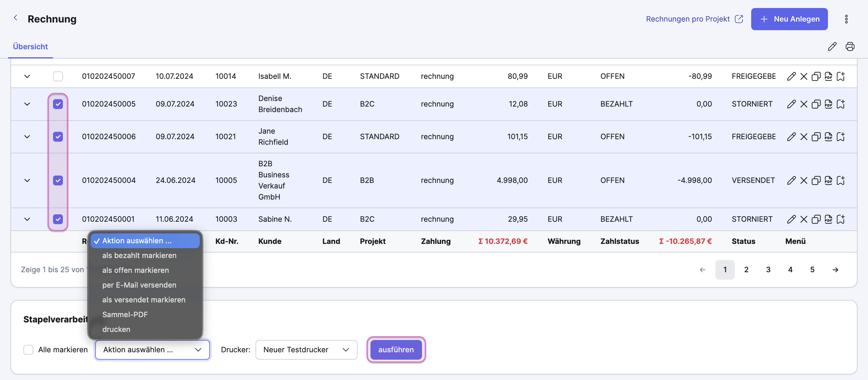868x380 pixels.
Task: Edit B2B Business Verkauf invoice pencil icon
Action: pos(791,180)
